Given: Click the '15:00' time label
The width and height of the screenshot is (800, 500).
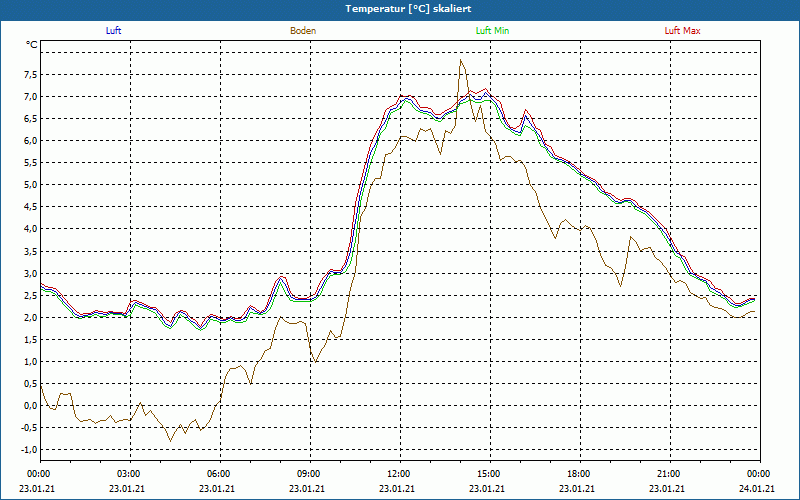Looking at the screenshot, I should tap(490, 474).
